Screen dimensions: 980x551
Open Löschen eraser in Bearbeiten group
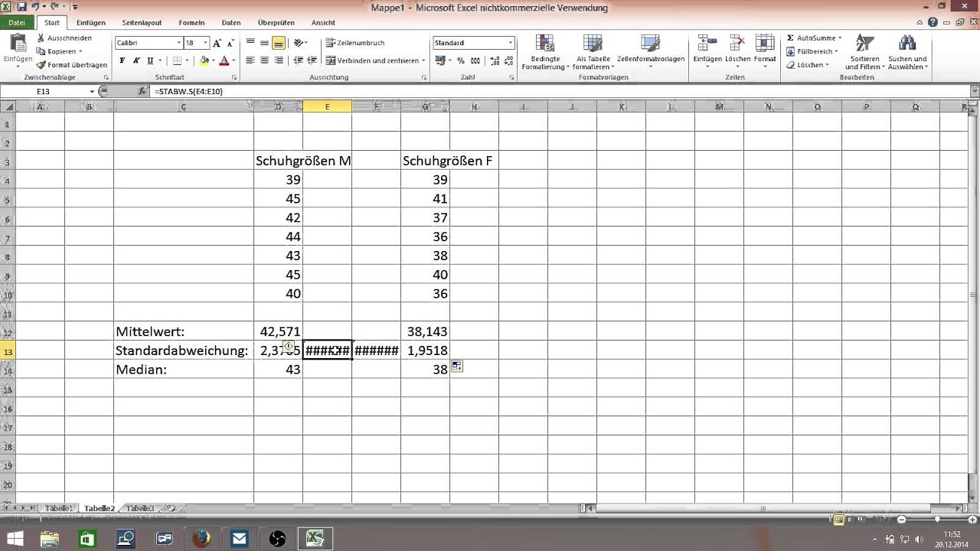[808, 65]
